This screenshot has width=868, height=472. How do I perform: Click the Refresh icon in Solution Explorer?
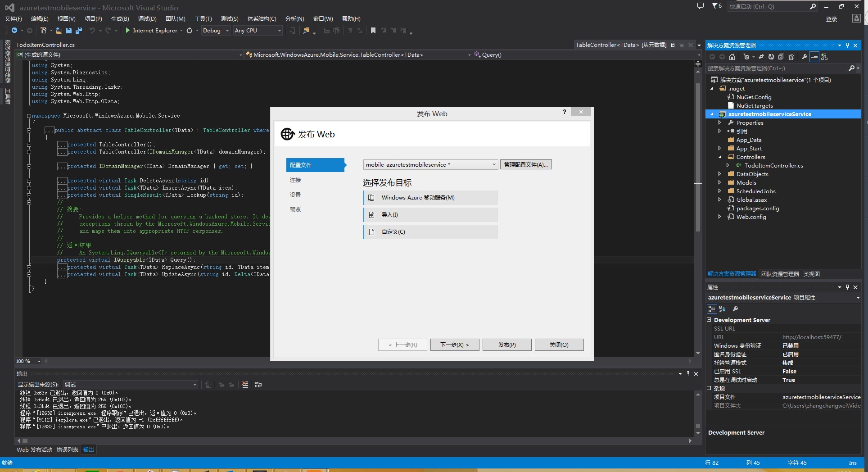coord(771,57)
